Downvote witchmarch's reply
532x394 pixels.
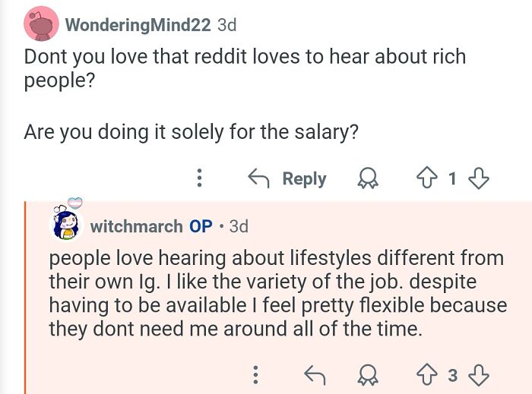click(479, 374)
